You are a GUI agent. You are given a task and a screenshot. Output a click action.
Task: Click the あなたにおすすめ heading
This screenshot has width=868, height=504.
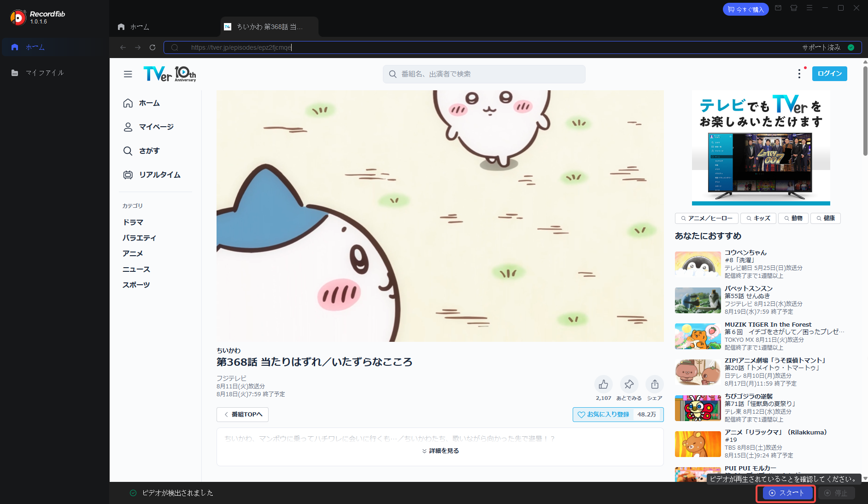708,236
